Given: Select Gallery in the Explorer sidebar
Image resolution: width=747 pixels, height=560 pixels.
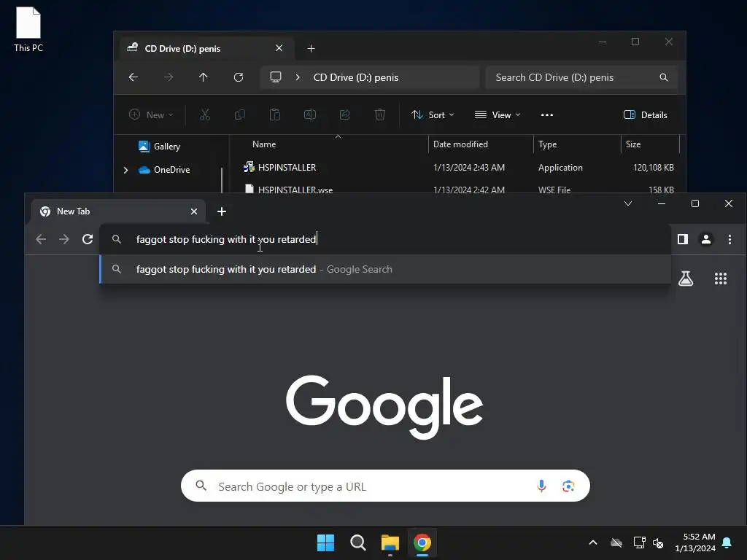Looking at the screenshot, I should (x=159, y=146).
